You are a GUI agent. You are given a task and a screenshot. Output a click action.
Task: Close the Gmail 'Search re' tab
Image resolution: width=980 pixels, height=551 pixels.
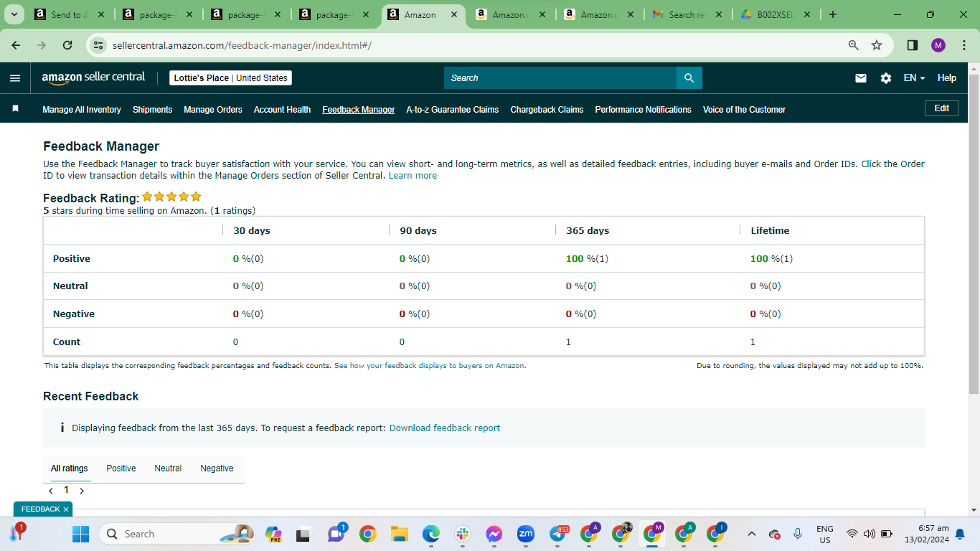719,14
